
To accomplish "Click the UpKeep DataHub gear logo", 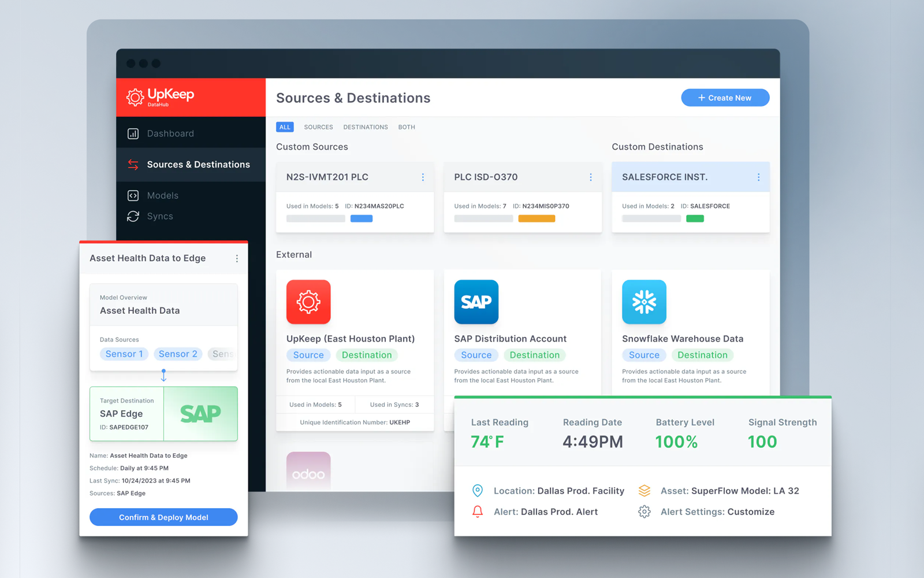I will click(135, 97).
